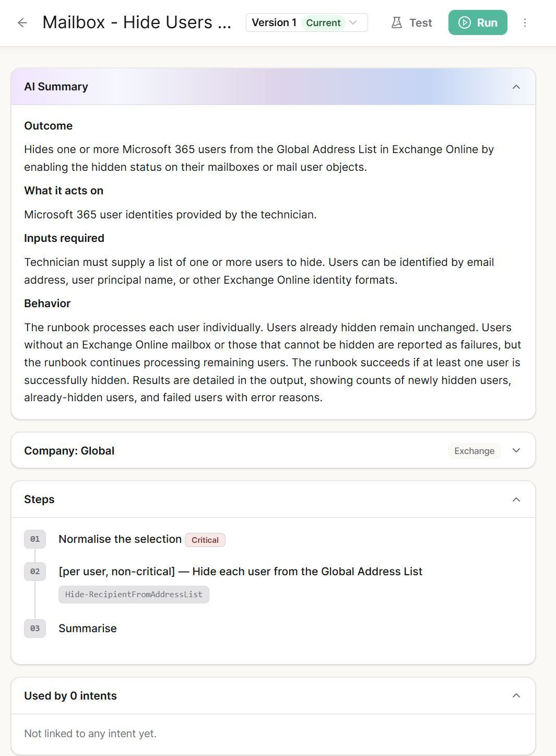This screenshot has height=756, width=556.
Task: Go back using the left arrow icon
Action: click(x=22, y=22)
